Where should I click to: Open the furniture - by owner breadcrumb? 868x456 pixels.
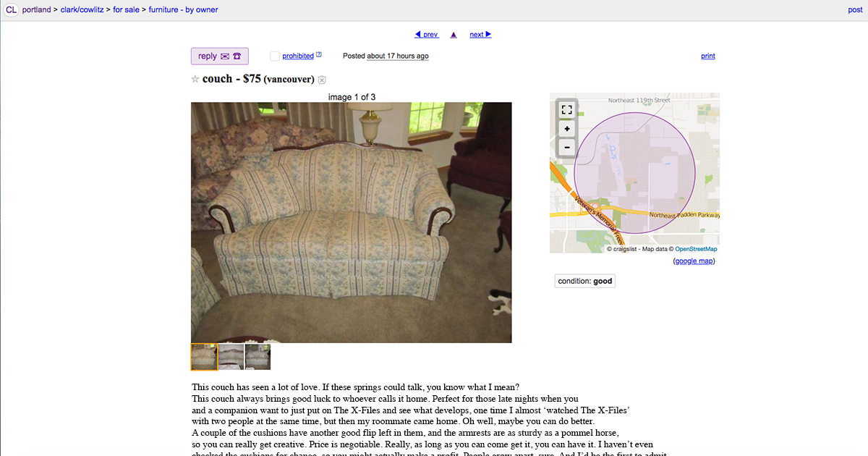tap(183, 10)
